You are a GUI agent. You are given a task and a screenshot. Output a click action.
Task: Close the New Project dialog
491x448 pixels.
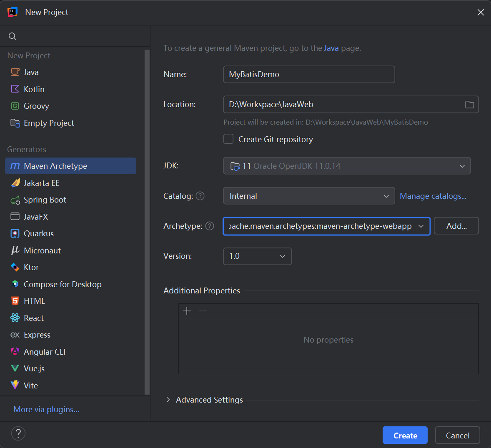(480, 12)
